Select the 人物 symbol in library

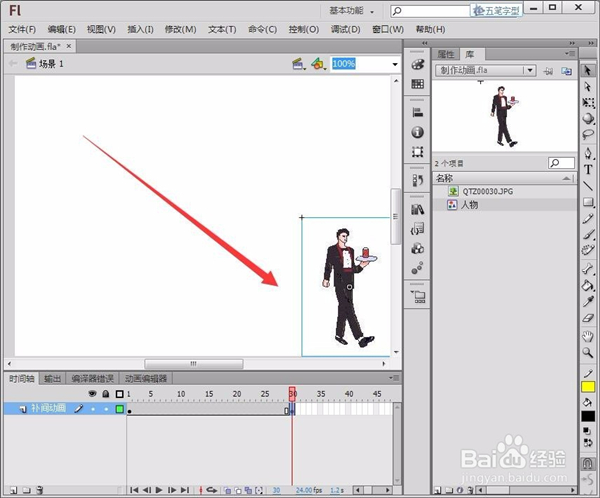pos(504,205)
